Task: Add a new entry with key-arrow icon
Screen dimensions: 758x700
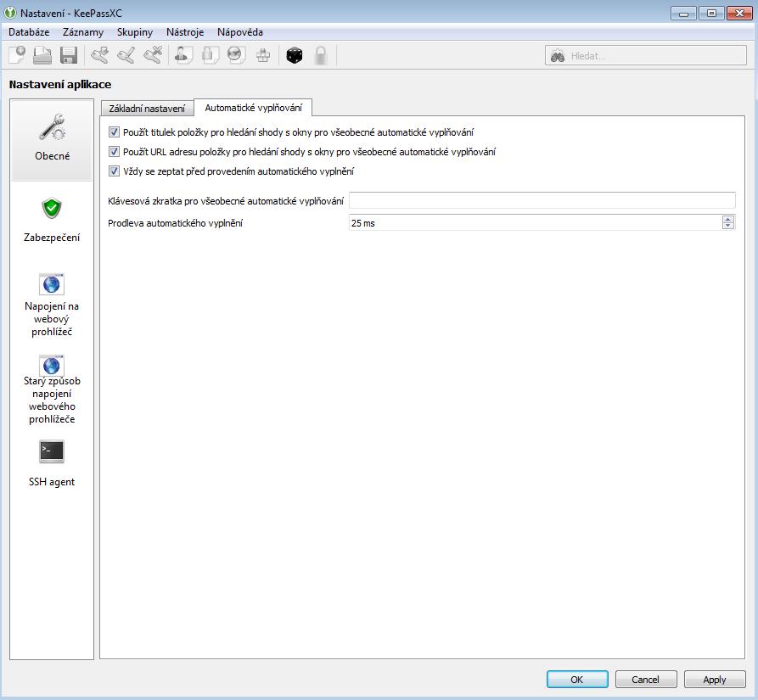Action: point(100,55)
